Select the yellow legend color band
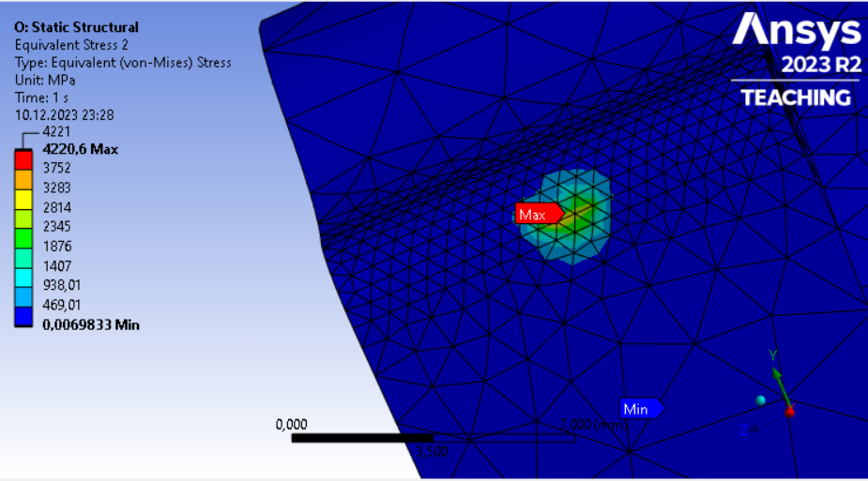Screen dimensions: 868x481 (x=23, y=200)
